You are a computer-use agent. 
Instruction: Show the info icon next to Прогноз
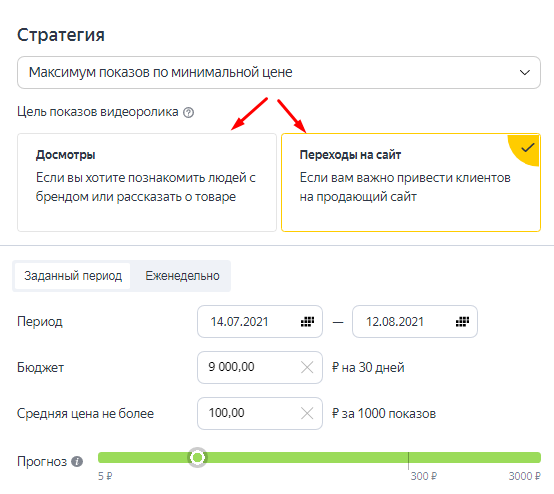[77, 461]
